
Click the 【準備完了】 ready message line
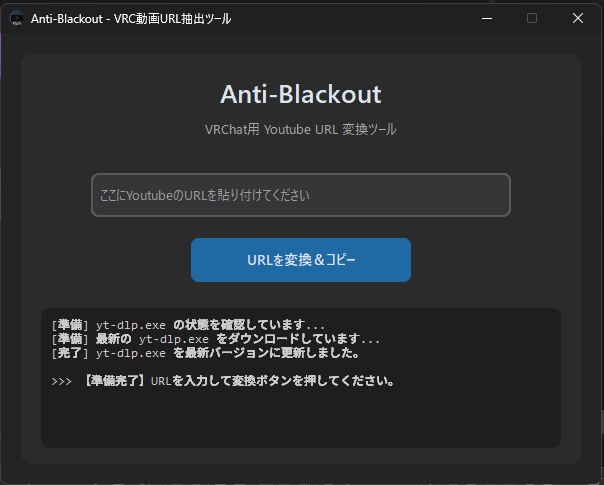coord(223,381)
